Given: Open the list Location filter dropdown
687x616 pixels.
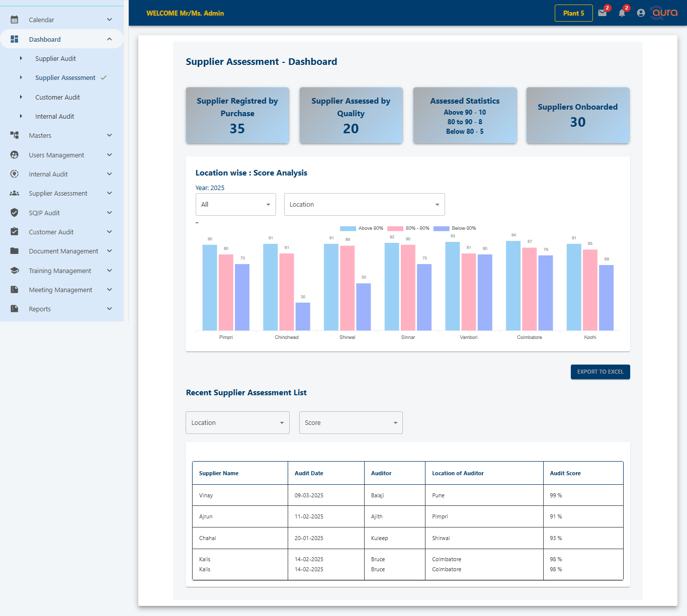Looking at the screenshot, I should pos(238,423).
